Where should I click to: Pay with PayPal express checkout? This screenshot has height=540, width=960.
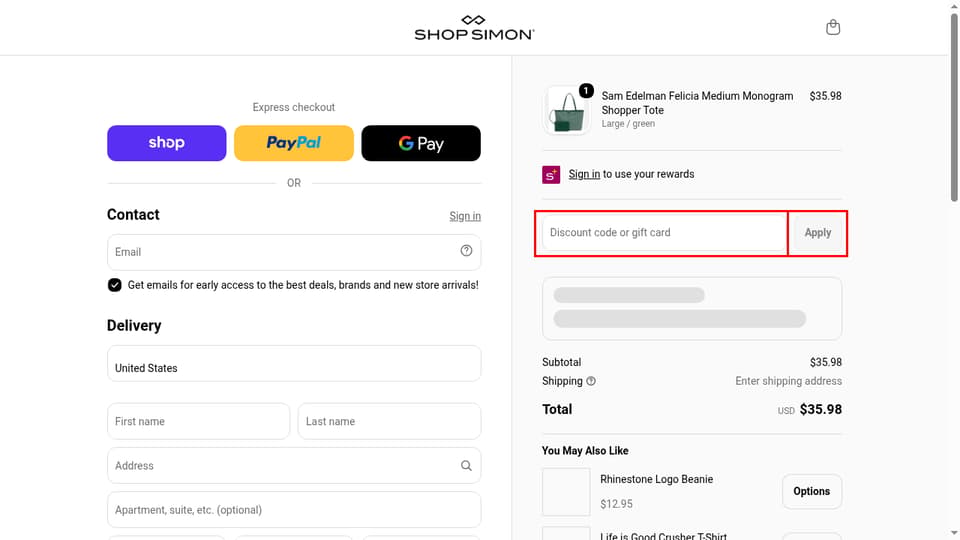pyautogui.click(x=294, y=143)
